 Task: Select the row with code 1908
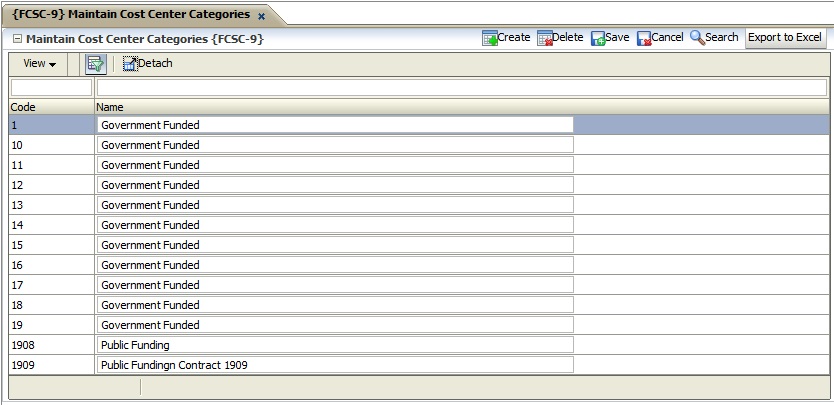(x=50, y=345)
